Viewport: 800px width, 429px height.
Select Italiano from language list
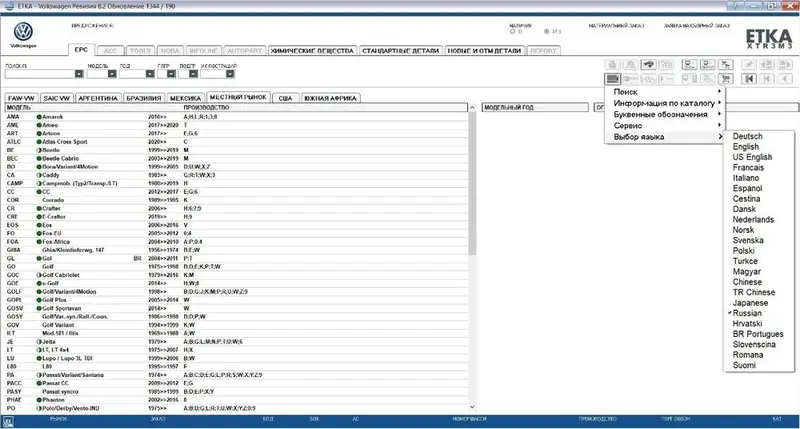tap(746, 178)
